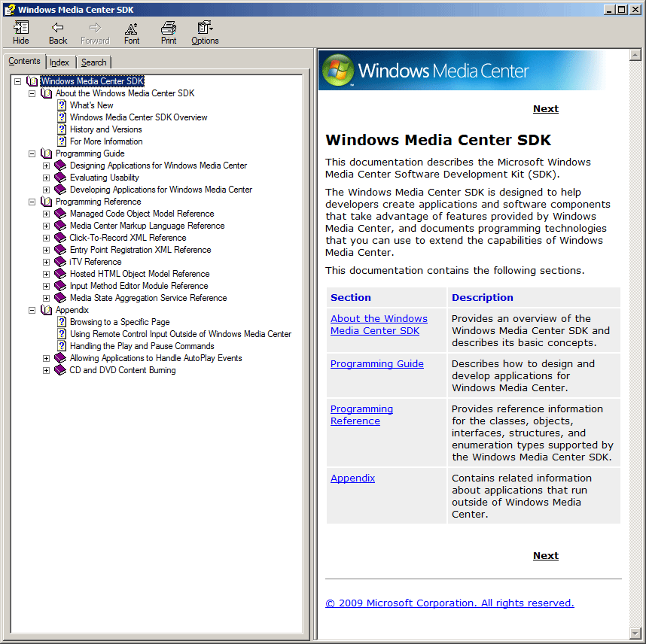
Task: Click the page icon beside Handling the Play and Pause Commands
Action: (62, 346)
